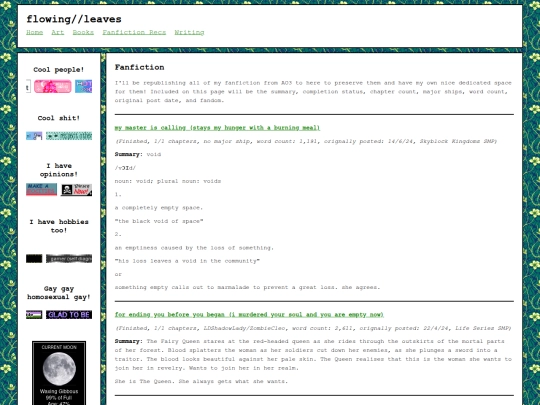The image size is (540, 405).
Task: Click the line about marmalade
Action: pos(247,287)
